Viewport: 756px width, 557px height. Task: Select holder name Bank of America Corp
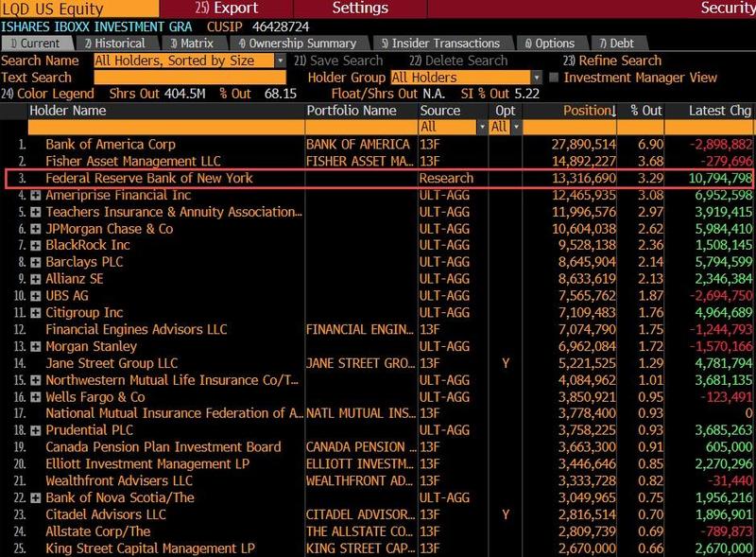pyautogui.click(x=111, y=145)
